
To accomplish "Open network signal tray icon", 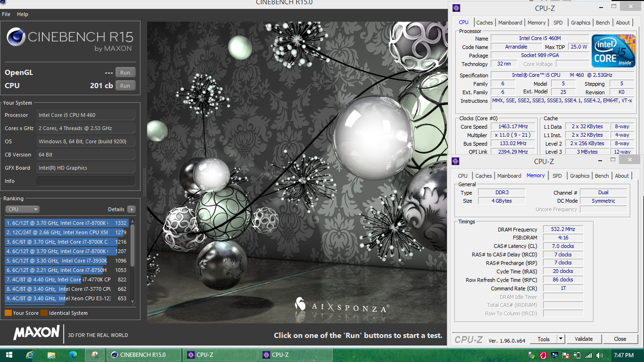I will pyautogui.click(x=588, y=355).
